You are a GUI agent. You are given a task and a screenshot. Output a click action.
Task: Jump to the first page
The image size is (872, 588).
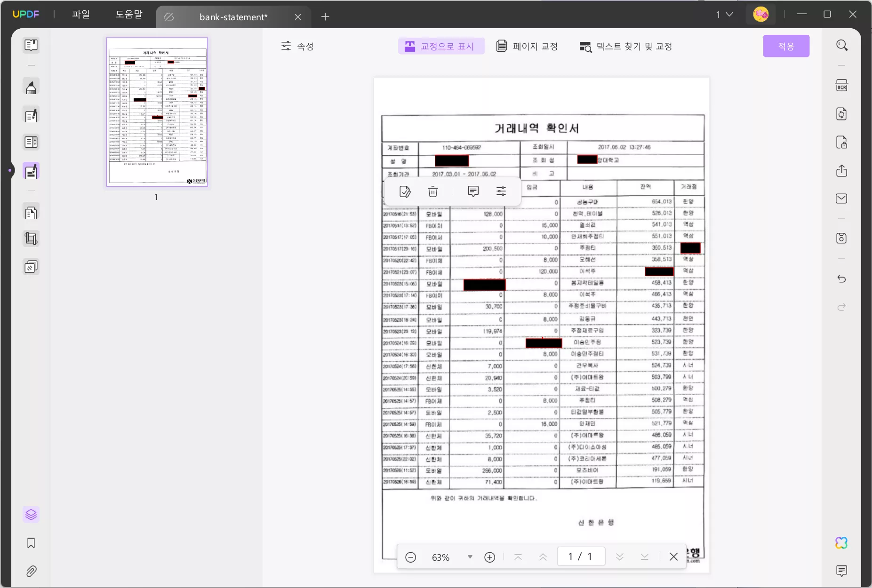pos(518,557)
